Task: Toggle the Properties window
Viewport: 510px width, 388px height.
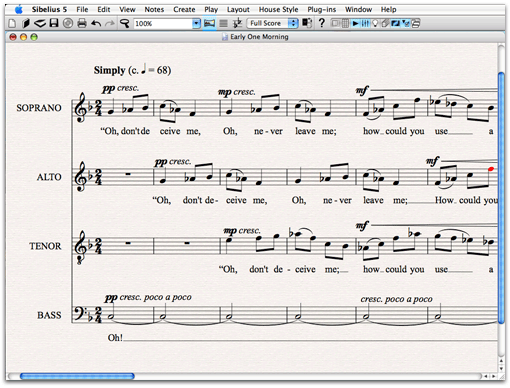Action: 406,24
